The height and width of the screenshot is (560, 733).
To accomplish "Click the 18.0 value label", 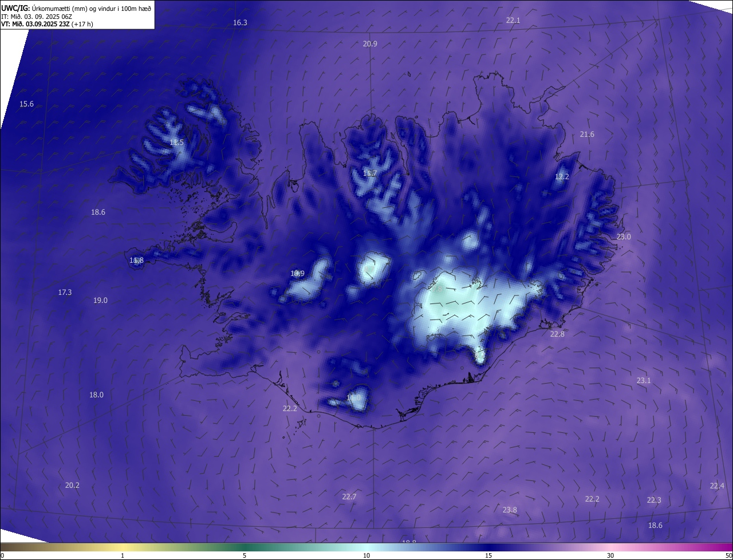I will click(x=96, y=395).
